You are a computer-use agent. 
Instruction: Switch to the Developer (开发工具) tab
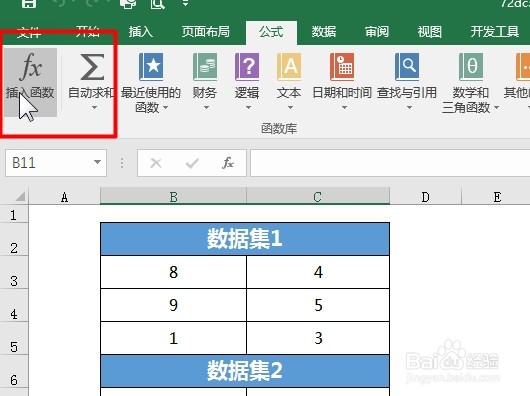coord(495,32)
